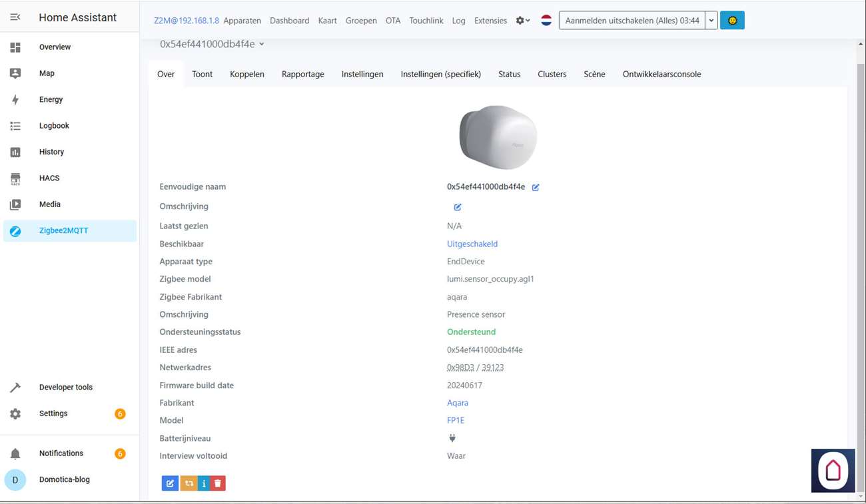Click Aanmelden uitschakelen (Alles) button
Viewport: 866px width, 504px height.
(632, 21)
